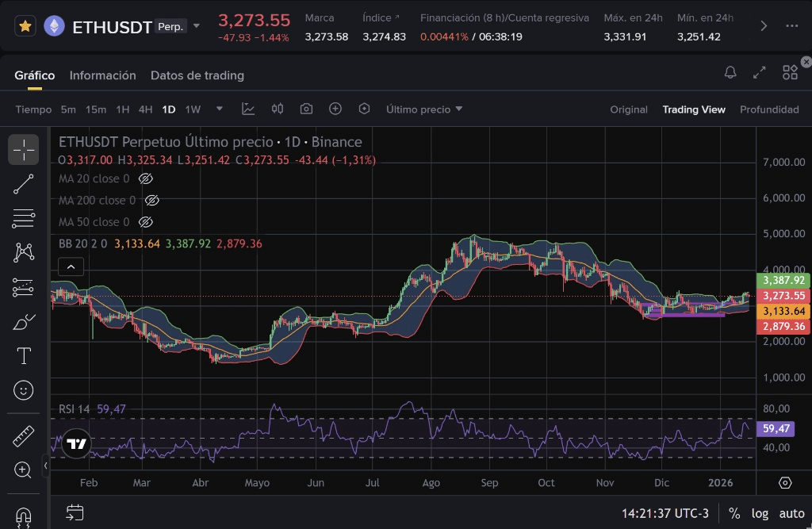Image resolution: width=812 pixels, height=529 pixels.
Task: Switch to the Información tab
Action: point(102,75)
